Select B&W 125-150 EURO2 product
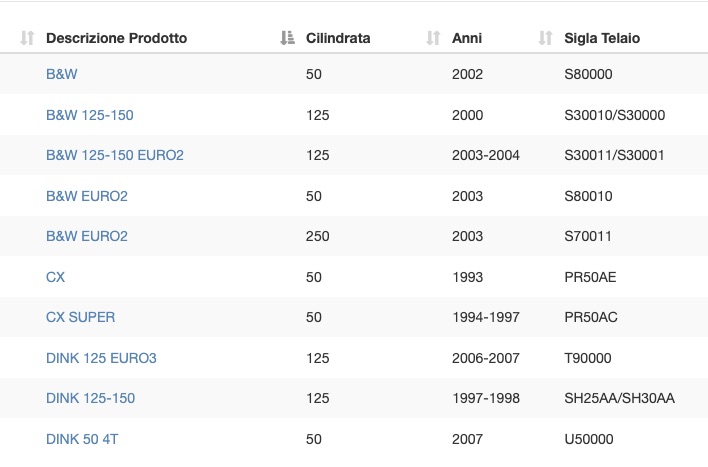 point(115,155)
